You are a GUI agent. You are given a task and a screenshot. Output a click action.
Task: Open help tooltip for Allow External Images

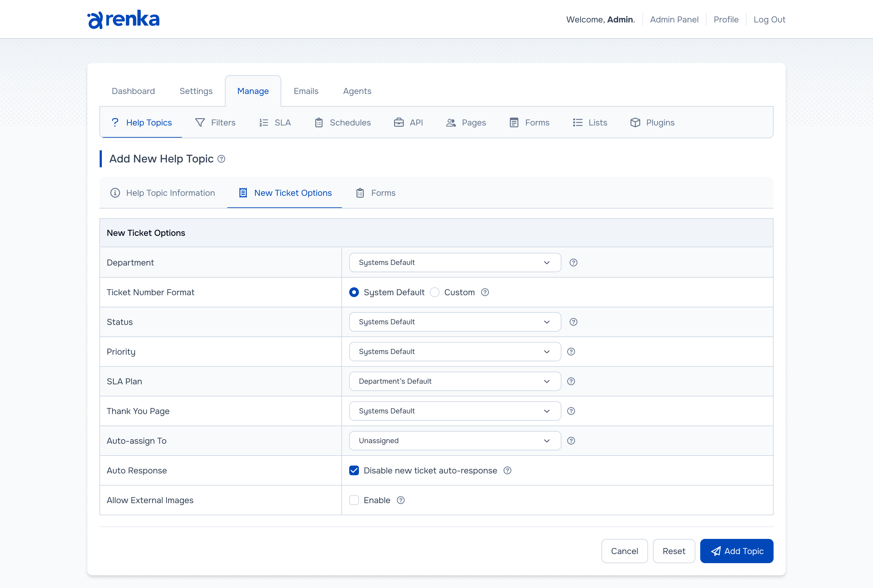point(400,500)
